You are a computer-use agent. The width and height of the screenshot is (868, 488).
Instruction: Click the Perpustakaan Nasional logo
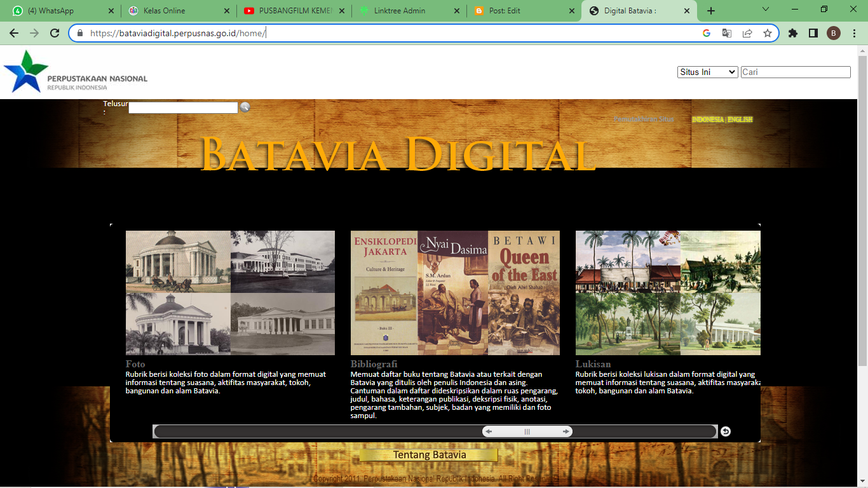pos(76,72)
